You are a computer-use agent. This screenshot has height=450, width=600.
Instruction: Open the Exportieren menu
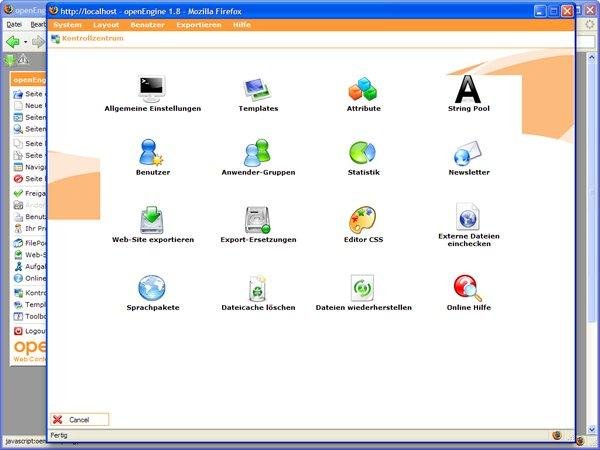[199, 25]
